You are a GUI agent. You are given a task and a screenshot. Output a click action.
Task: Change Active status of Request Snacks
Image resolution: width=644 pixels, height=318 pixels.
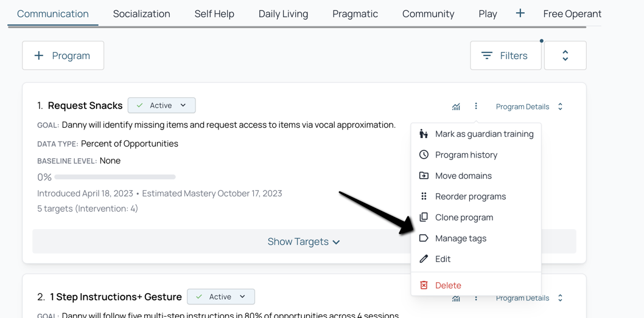point(161,105)
